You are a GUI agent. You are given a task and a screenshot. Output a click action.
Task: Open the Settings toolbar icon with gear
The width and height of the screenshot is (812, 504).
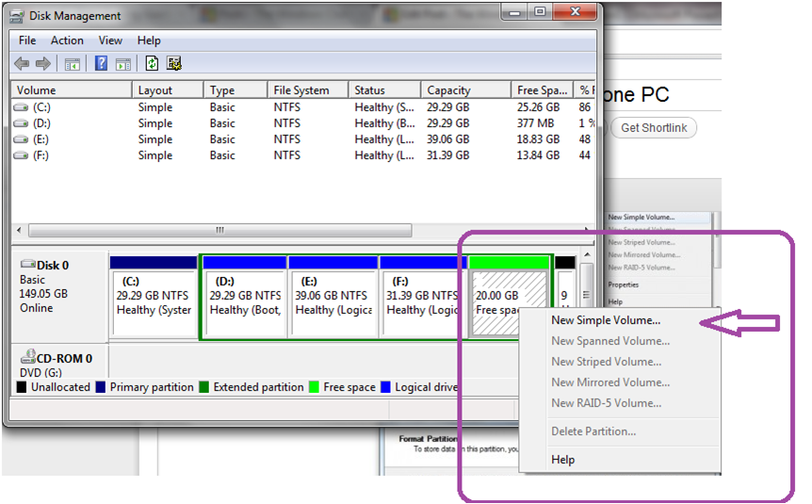174,64
